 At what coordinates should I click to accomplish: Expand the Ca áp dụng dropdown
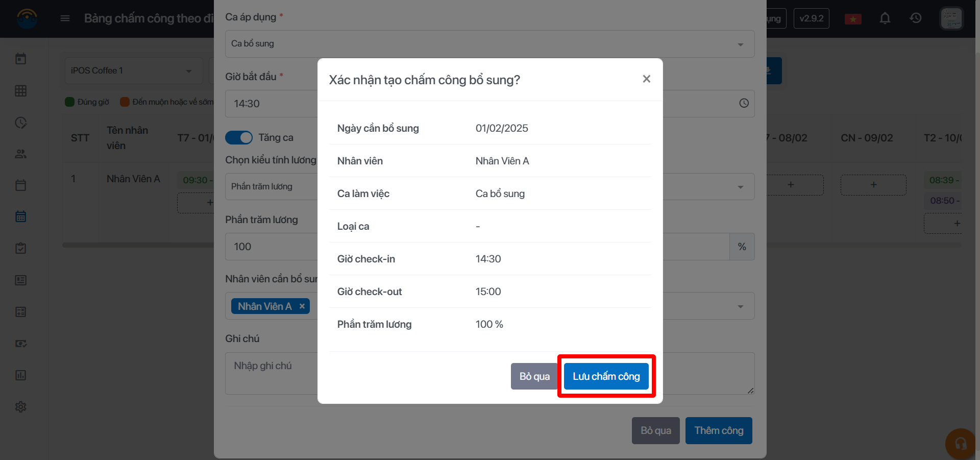tap(740, 44)
